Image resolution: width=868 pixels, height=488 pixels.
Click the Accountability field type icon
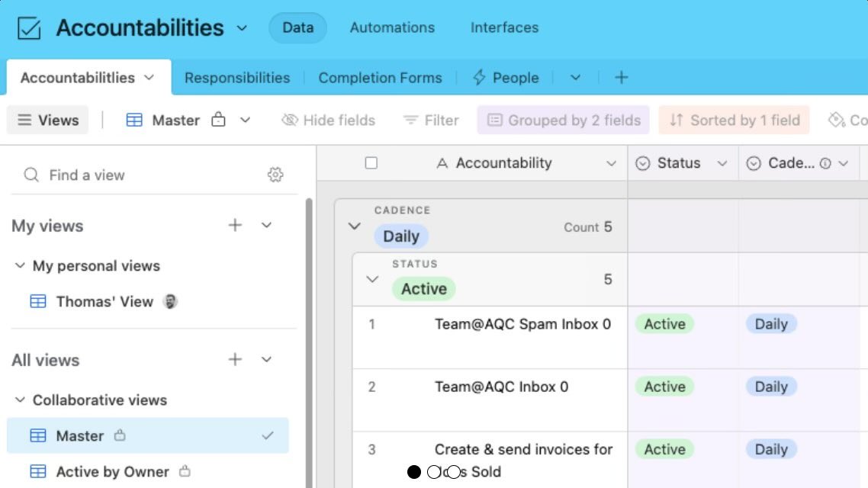point(442,163)
